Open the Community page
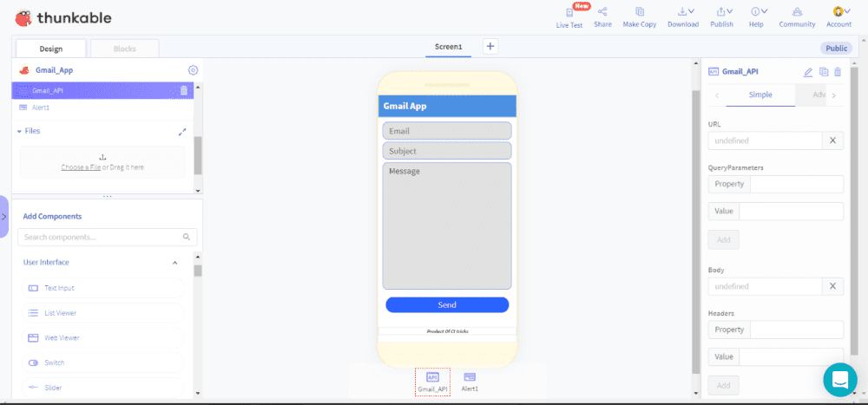Screen dimensions: 868x405 [797, 17]
